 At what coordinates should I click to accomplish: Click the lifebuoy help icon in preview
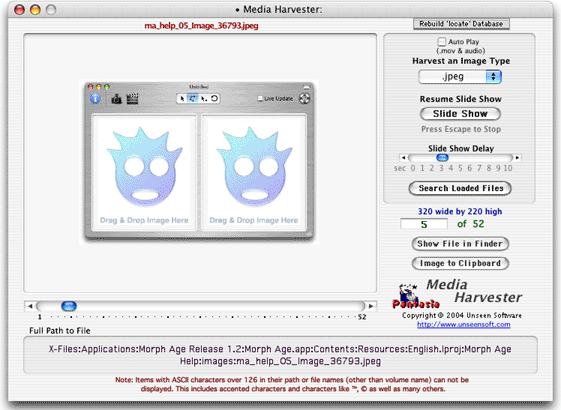point(304,98)
